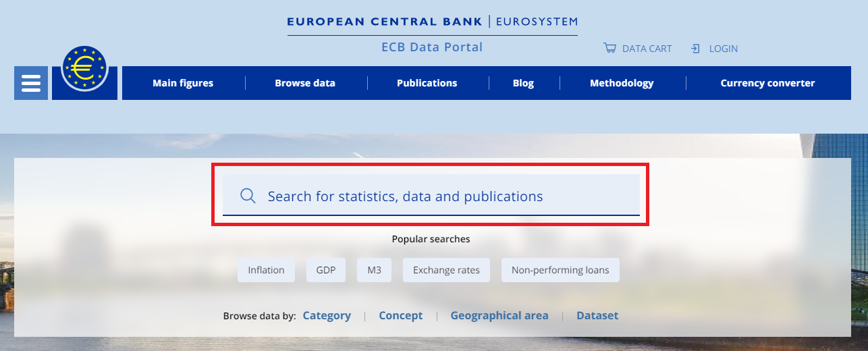Select Exchange rates popular search
Image resolution: width=868 pixels, height=351 pixels.
446,270
